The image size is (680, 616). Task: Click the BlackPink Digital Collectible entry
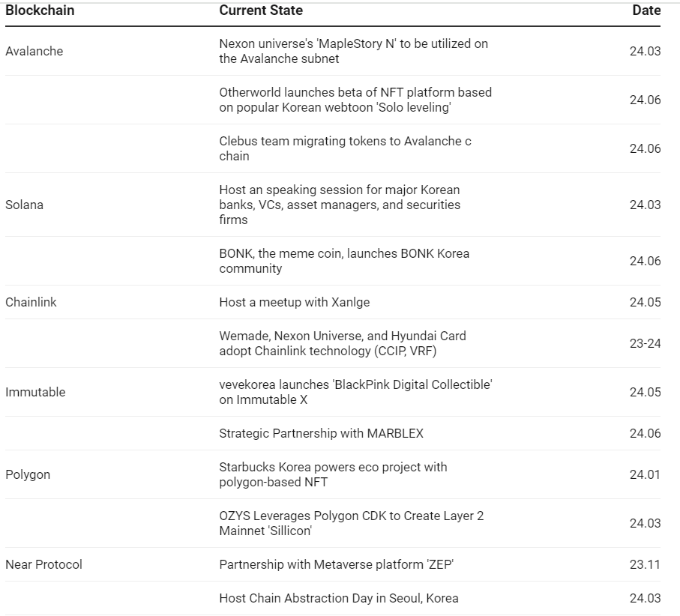[355, 392]
